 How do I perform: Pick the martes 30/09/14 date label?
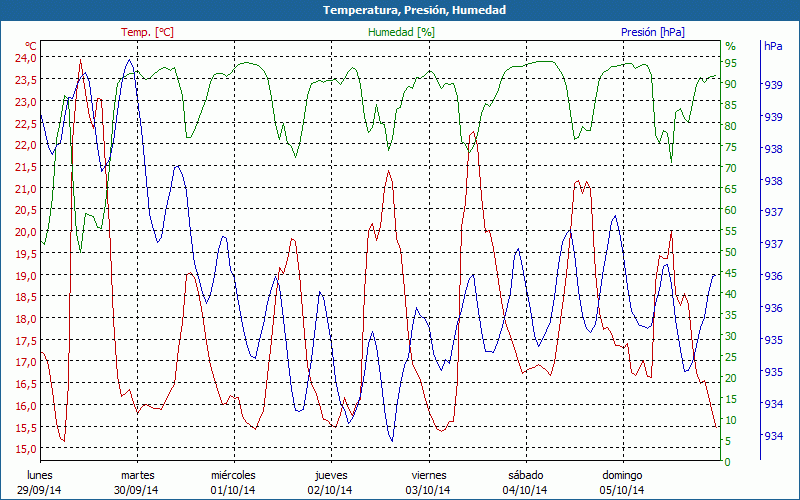[137, 482]
